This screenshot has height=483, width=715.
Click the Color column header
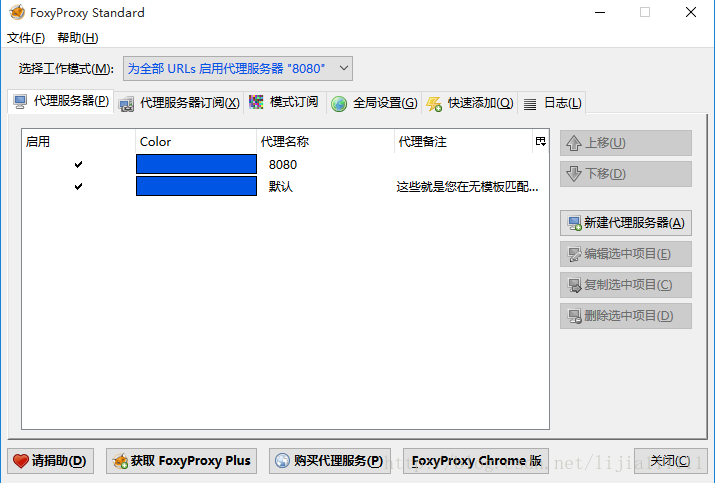pyautogui.click(x=196, y=141)
